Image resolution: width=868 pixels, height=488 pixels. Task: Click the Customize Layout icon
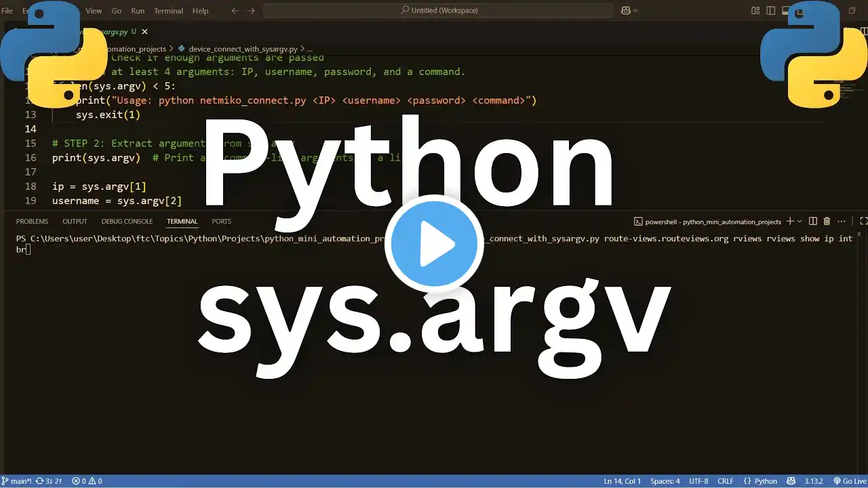click(x=755, y=11)
